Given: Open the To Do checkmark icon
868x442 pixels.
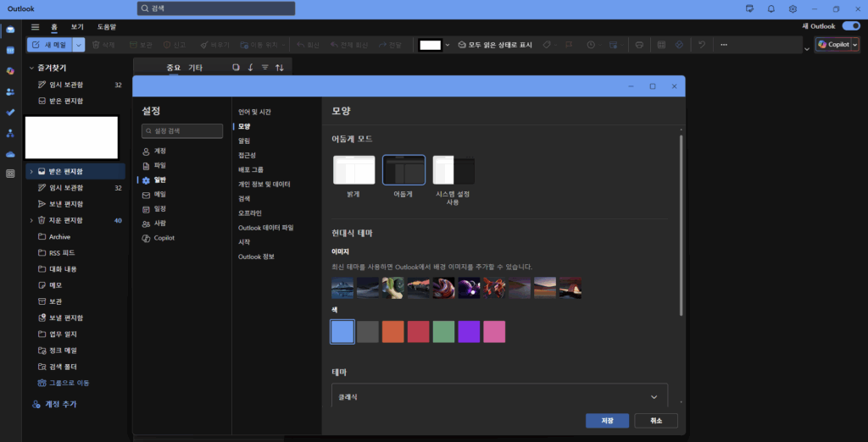Looking at the screenshot, I should (10, 112).
